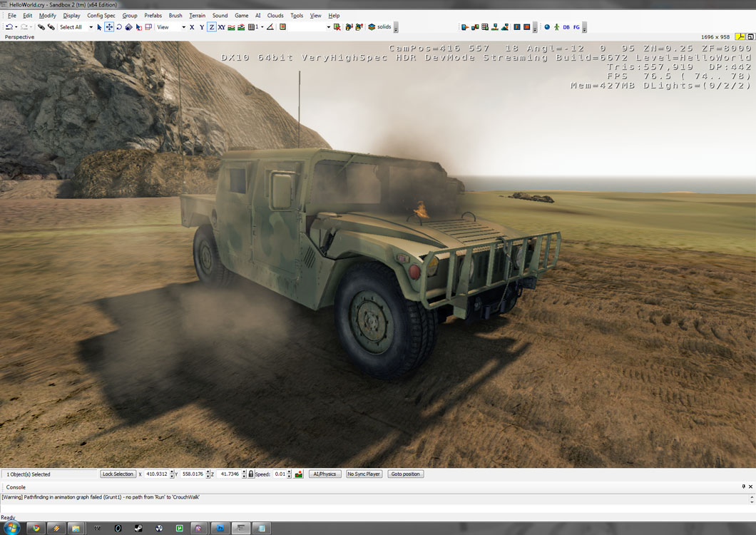
Task: Lock movement to X axis
Action: [192, 27]
